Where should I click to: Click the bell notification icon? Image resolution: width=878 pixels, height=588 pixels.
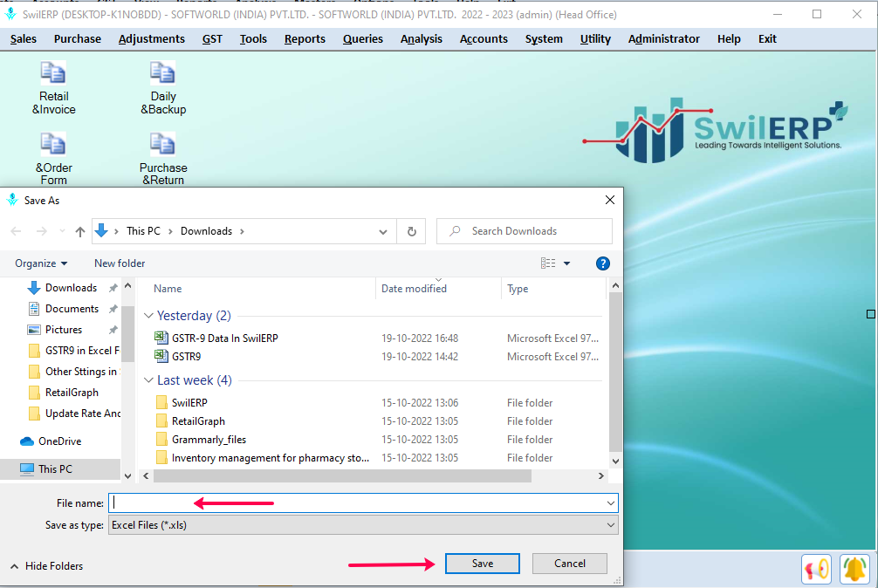854,569
